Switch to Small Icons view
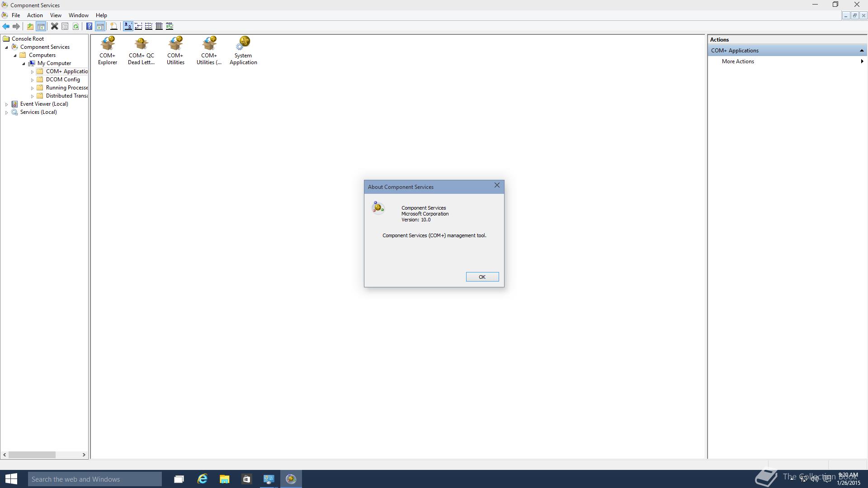The height and width of the screenshot is (488, 868). [138, 26]
